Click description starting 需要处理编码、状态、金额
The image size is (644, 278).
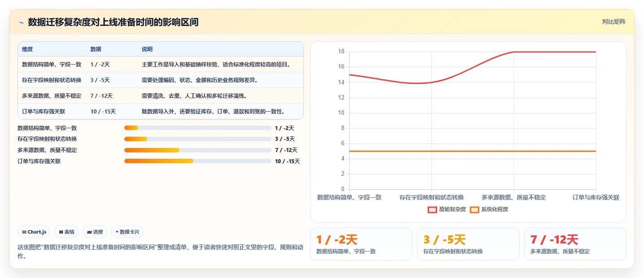coord(200,80)
